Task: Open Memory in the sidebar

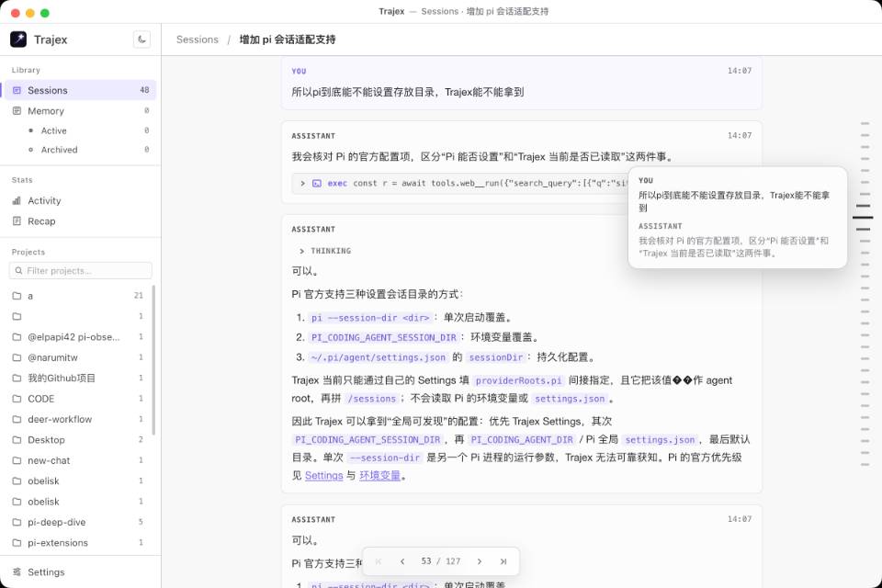Action: [x=81, y=111]
